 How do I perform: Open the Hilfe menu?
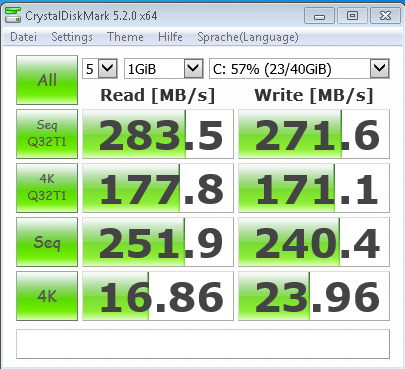(x=170, y=37)
